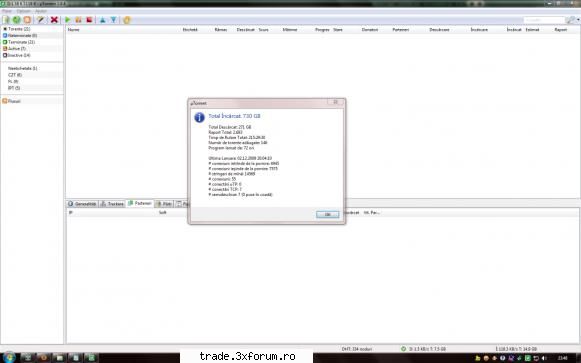
Task: Click OK button in statistics dialog
Action: tap(327, 214)
